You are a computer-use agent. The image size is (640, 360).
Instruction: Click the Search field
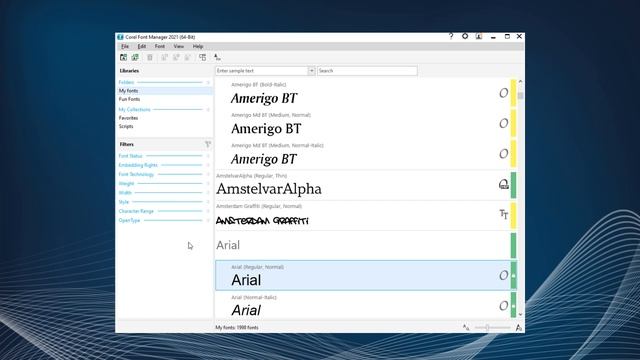tap(367, 71)
